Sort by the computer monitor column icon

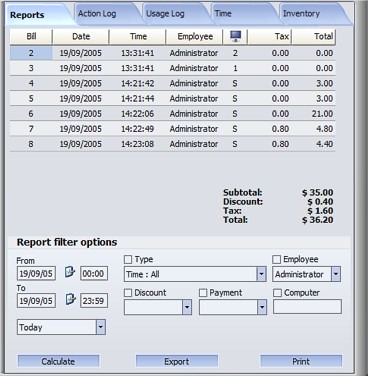[235, 36]
